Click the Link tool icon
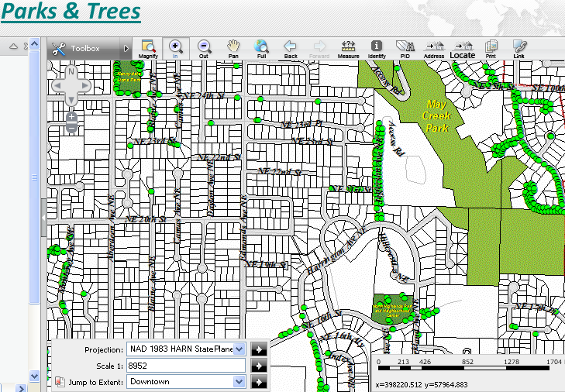Screen dimensions: 565x392 coord(519,48)
